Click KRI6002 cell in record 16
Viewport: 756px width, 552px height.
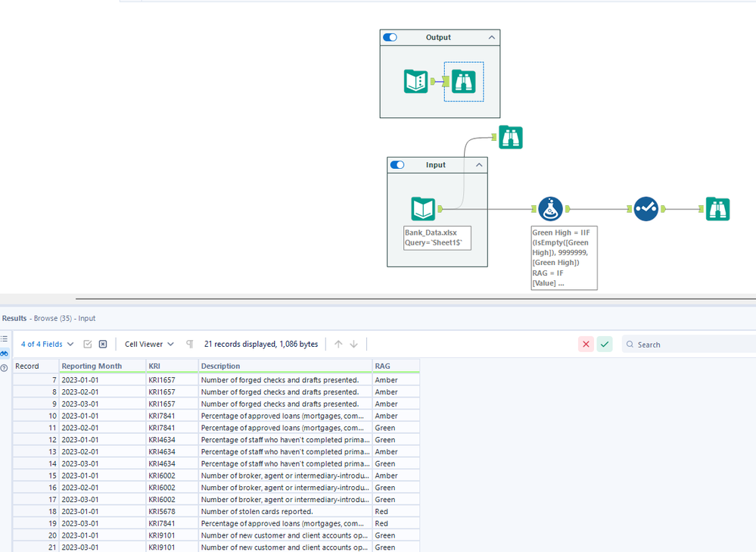[172, 488]
